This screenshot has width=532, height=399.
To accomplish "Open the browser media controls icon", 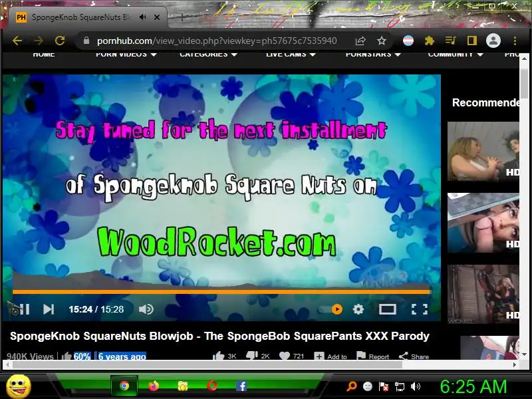I will pos(451,41).
